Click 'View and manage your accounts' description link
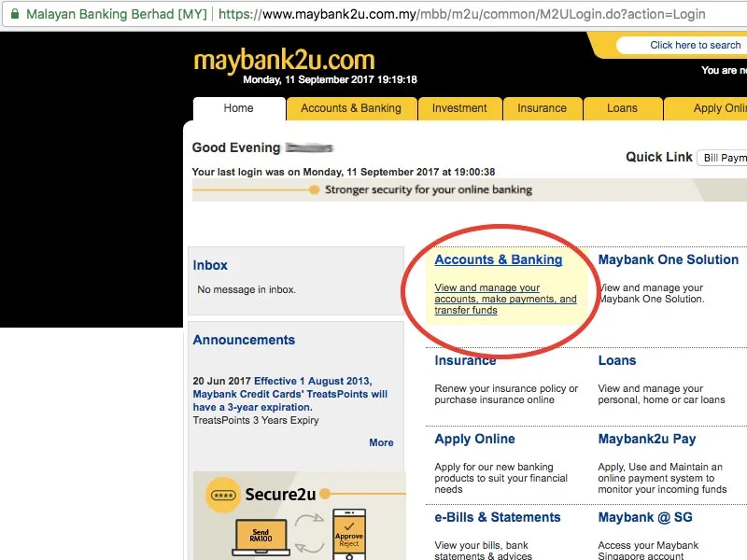 (505, 299)
